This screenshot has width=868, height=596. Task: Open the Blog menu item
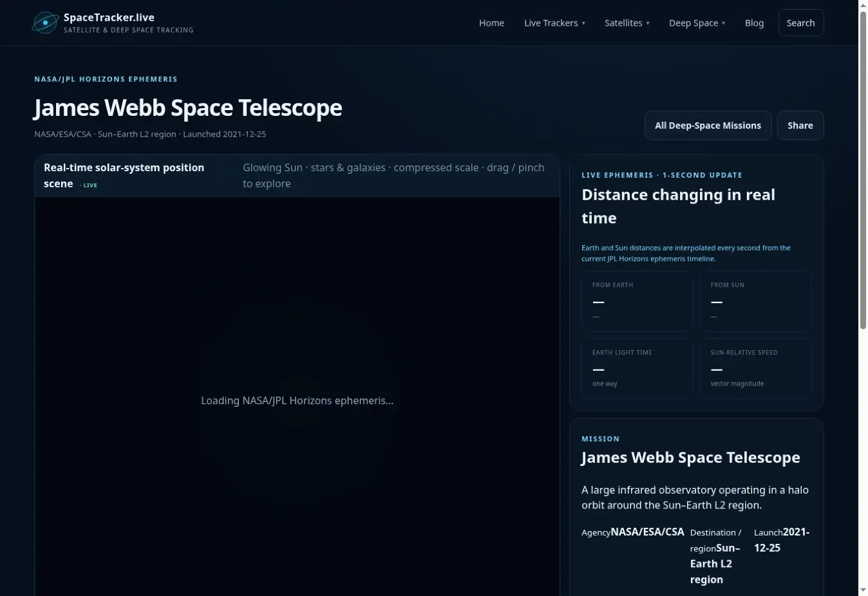pyautogui.click(x=754, y=23)
